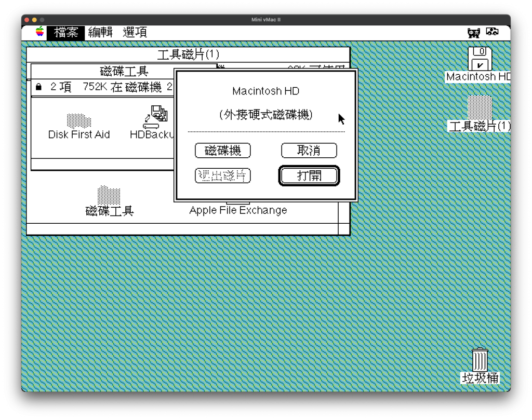Select the Macintosh HD disk icon on desktop
The width and height of the screenshot is (532, 420).
(480, 59)
